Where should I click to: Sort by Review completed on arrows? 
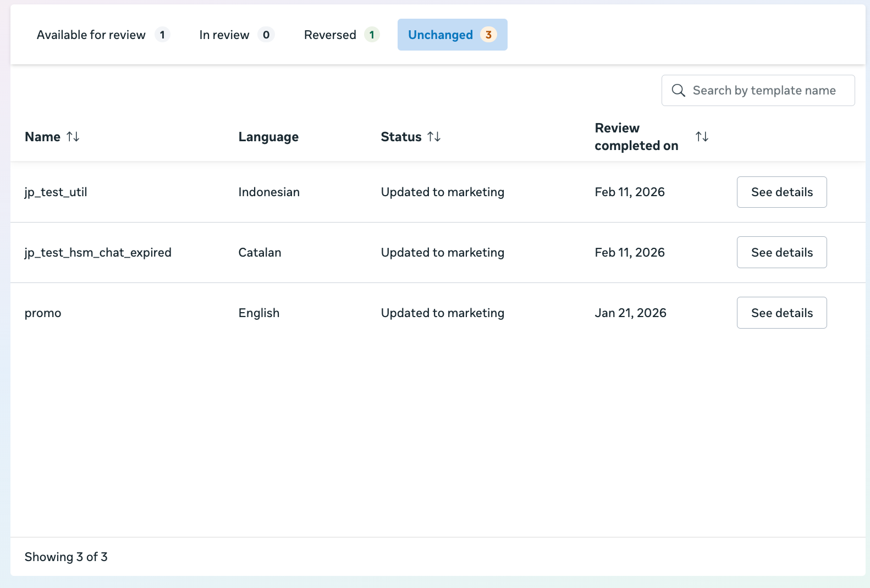tap(702, 137)
